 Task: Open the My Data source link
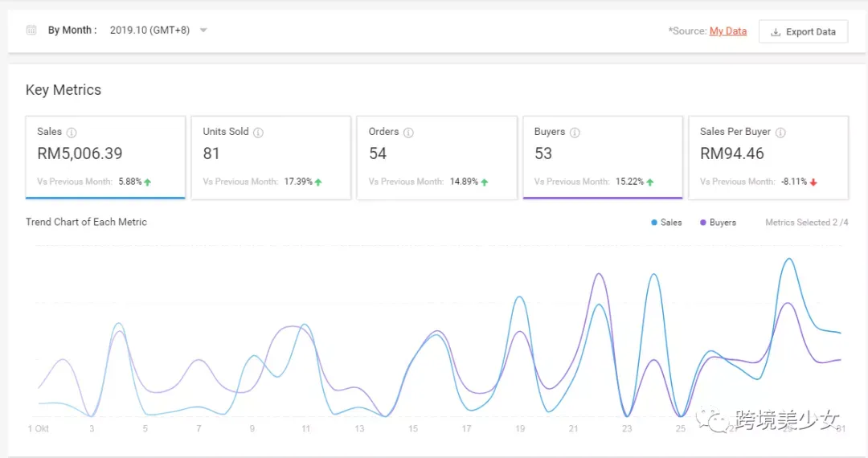pyautogui.click(x=728, y=31)
